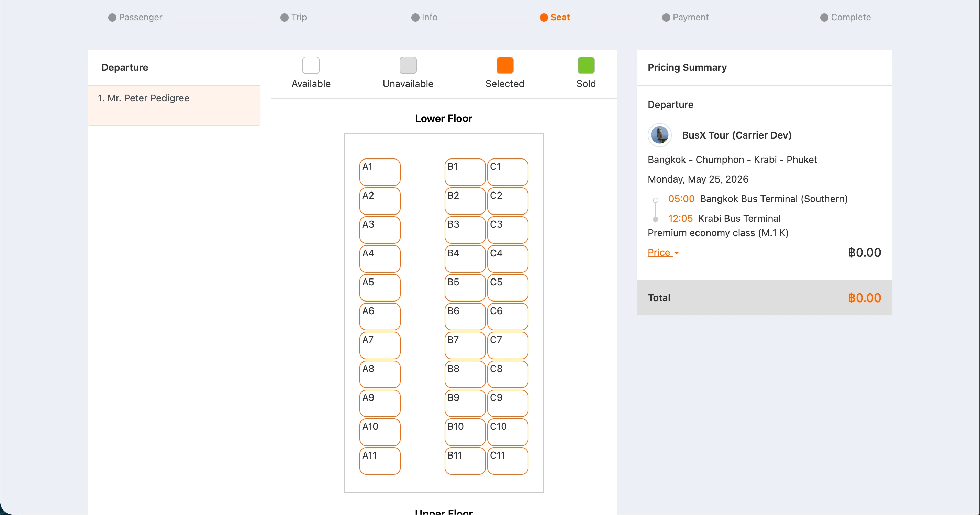Select seat A2

[x=380, y=201]
